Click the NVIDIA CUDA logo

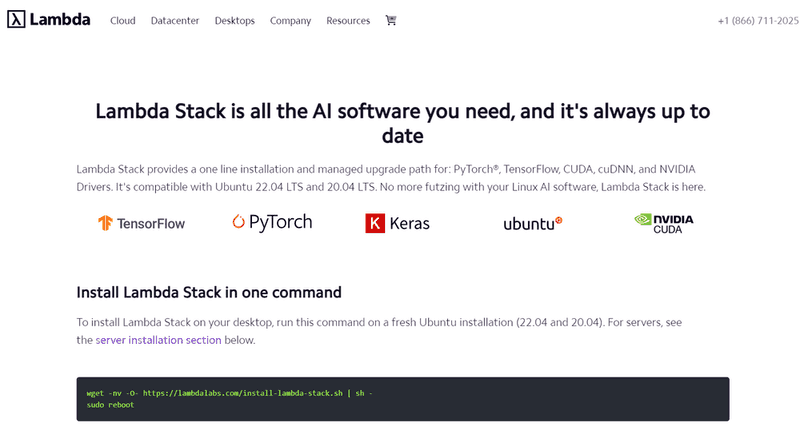(664, 223)
